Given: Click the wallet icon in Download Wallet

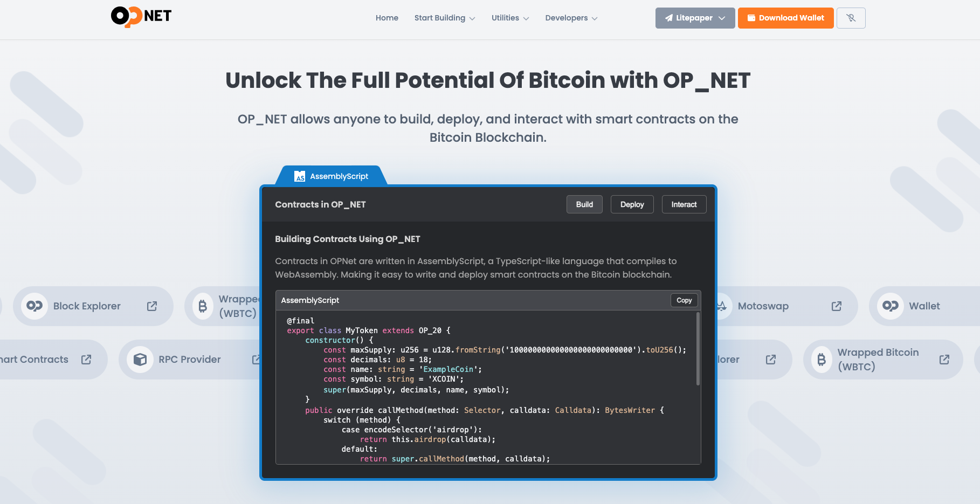Looking at the screenshot, I should 751,18.
